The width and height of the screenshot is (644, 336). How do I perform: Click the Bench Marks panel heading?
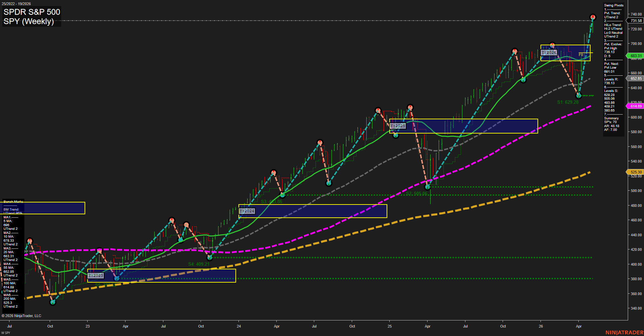click(x=13, y=202)
